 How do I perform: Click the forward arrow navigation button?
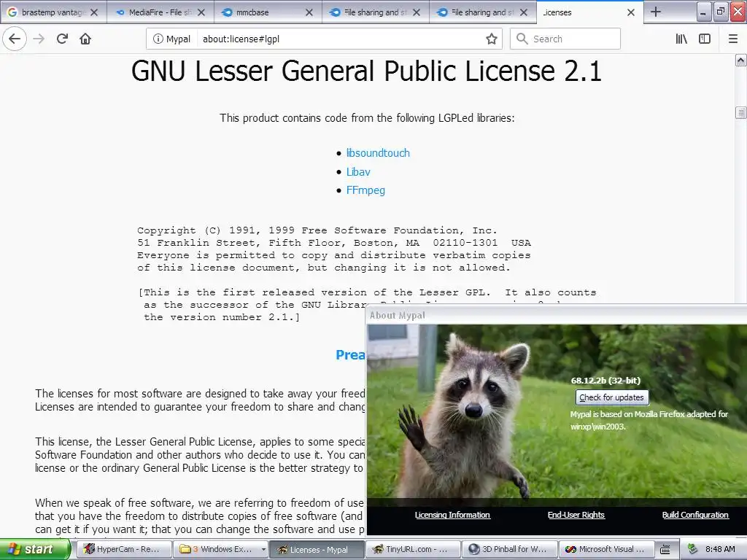click(x=39, y=39)
